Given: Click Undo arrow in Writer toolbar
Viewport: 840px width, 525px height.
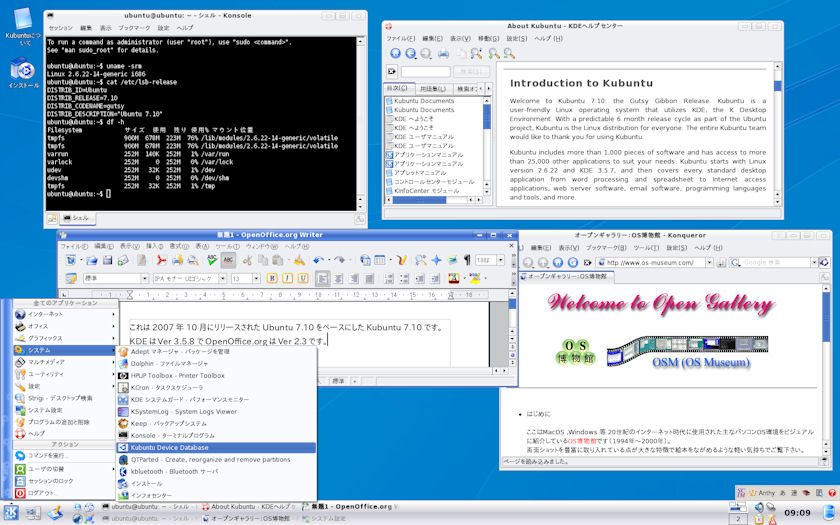Looking at the screenshot, I should [319, 260].
